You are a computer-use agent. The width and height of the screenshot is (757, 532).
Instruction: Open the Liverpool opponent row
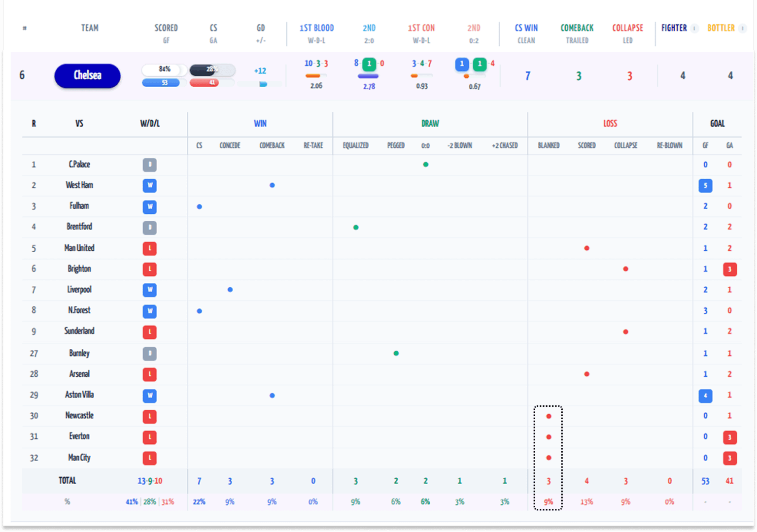click(x=79, y=290)
